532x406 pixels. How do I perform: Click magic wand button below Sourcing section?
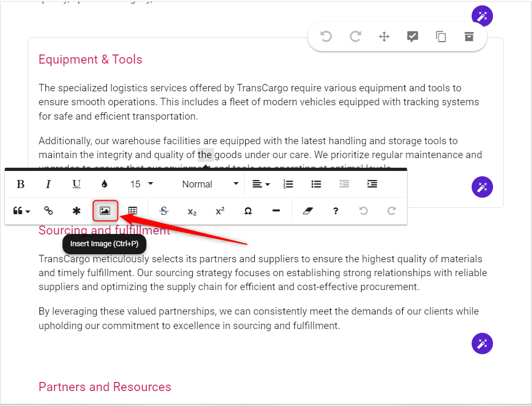pyautogui.click(x=482, y=343)
